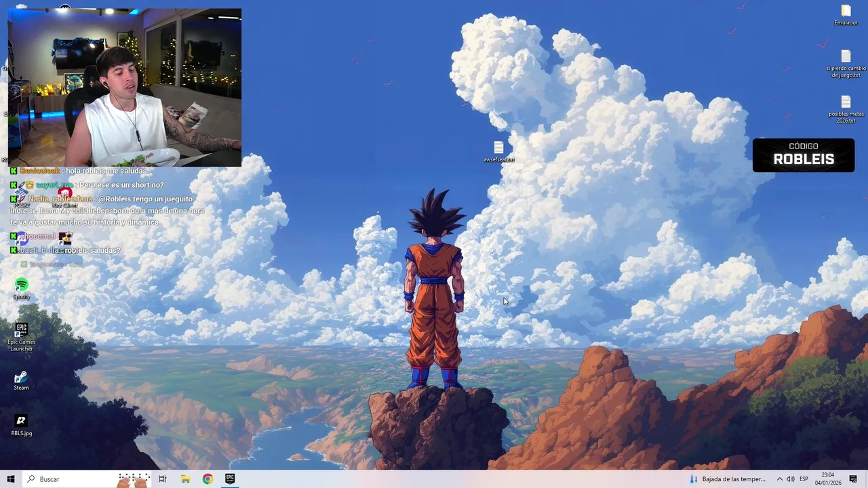Expand the hidden system tray icons
Viewport: 868px width, 488px height.
point(779,479)
